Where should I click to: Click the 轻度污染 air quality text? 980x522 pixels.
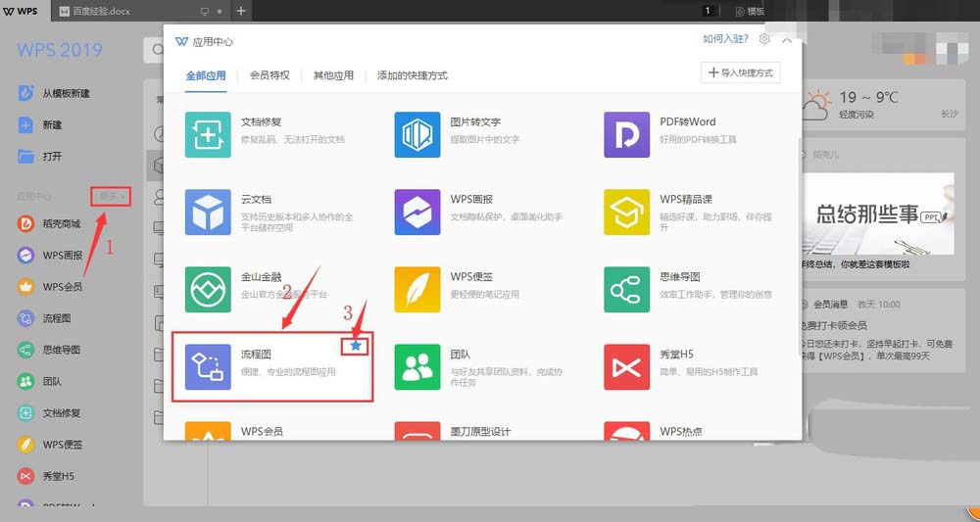coord(857,115)
